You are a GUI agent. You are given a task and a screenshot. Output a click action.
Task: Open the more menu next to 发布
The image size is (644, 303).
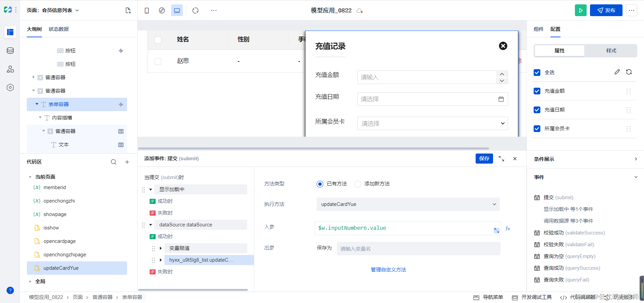pos(631,10)
